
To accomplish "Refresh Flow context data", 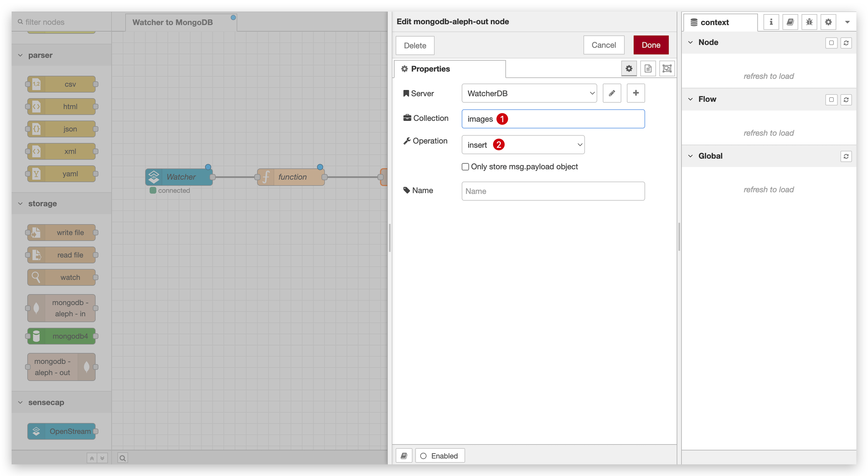I will (846, 100).
